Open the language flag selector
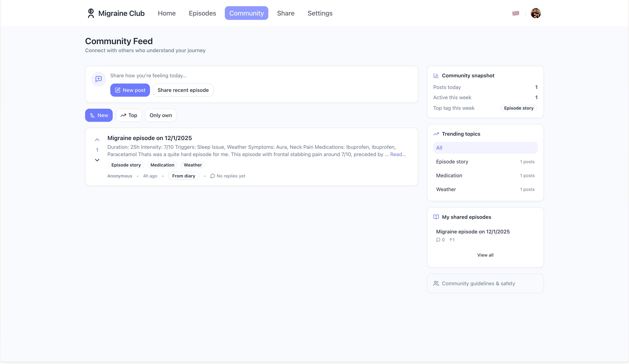629x364 pixels. point(516,13)
